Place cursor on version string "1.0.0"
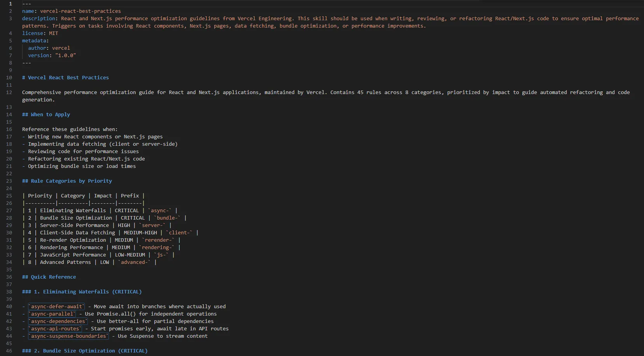The height and width of the screenshot is (356, 644). click(65, 56)
